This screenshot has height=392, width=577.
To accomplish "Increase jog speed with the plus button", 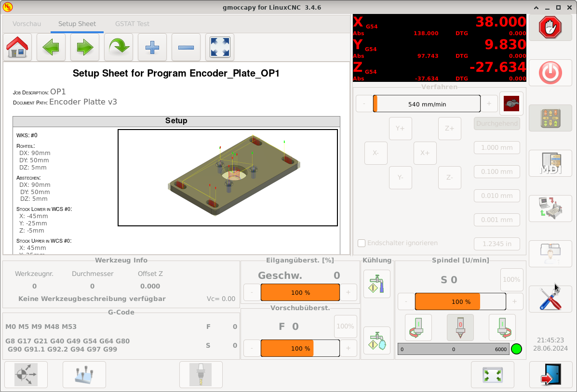I will 489,104.
